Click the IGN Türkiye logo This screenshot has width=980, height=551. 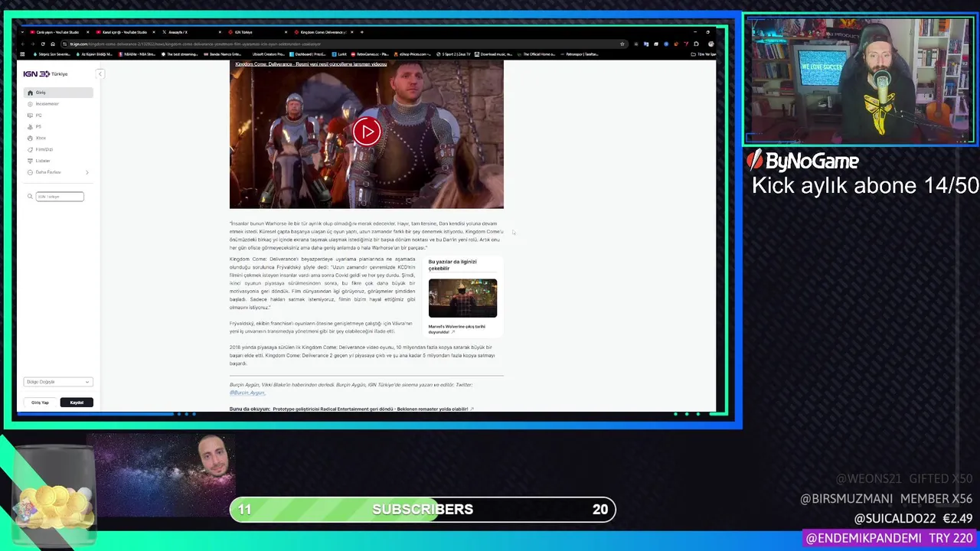45,73
